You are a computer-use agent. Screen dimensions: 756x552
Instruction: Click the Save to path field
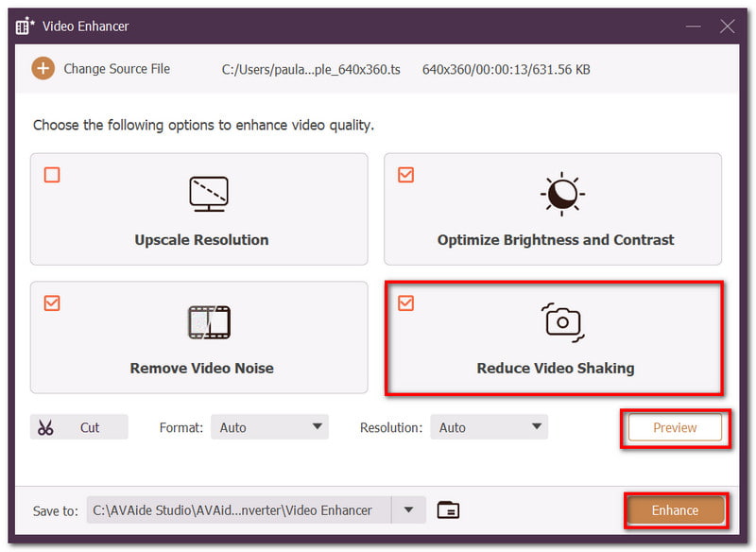(x=239, y=510)
